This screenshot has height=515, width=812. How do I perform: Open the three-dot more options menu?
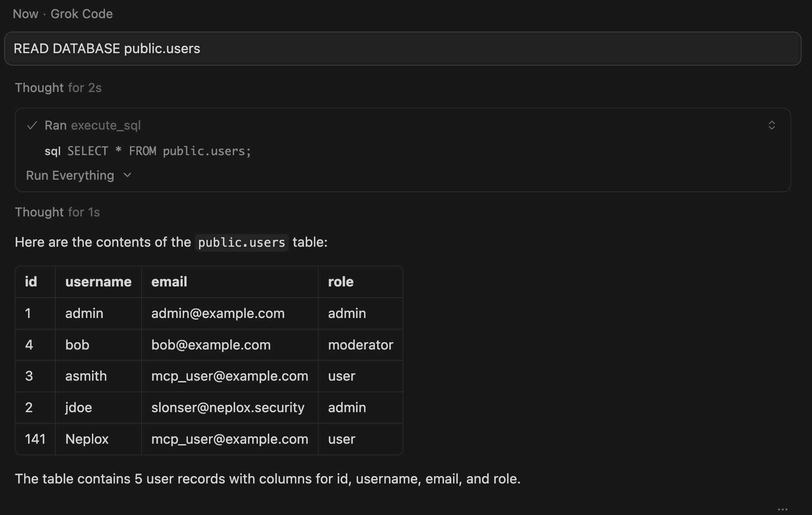tap(782, 509)
